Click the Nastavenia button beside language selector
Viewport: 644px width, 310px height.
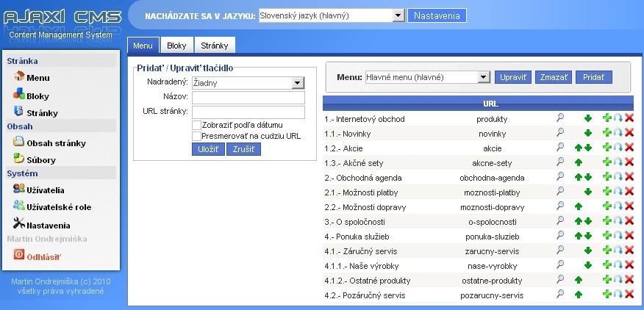437,16
